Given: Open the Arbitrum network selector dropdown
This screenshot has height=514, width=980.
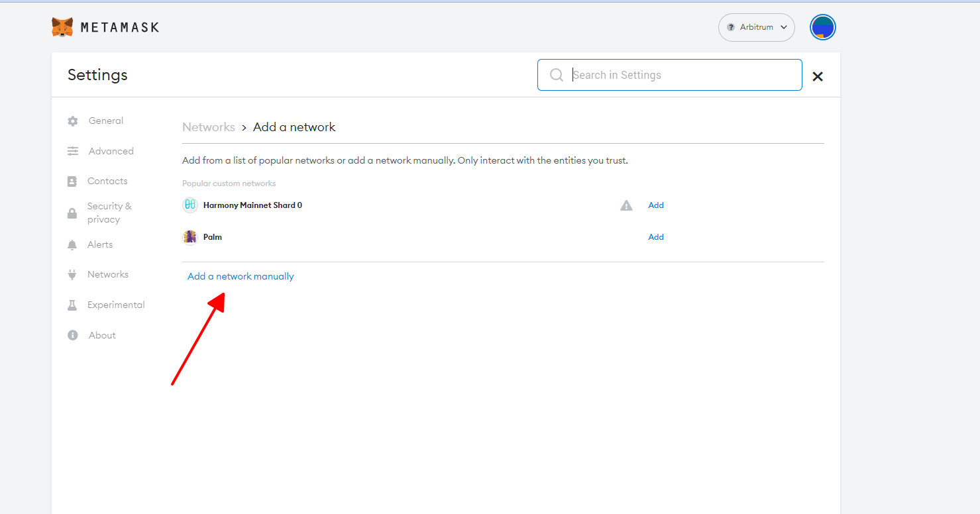Looking at the screenshot, I should coord(756,27).
